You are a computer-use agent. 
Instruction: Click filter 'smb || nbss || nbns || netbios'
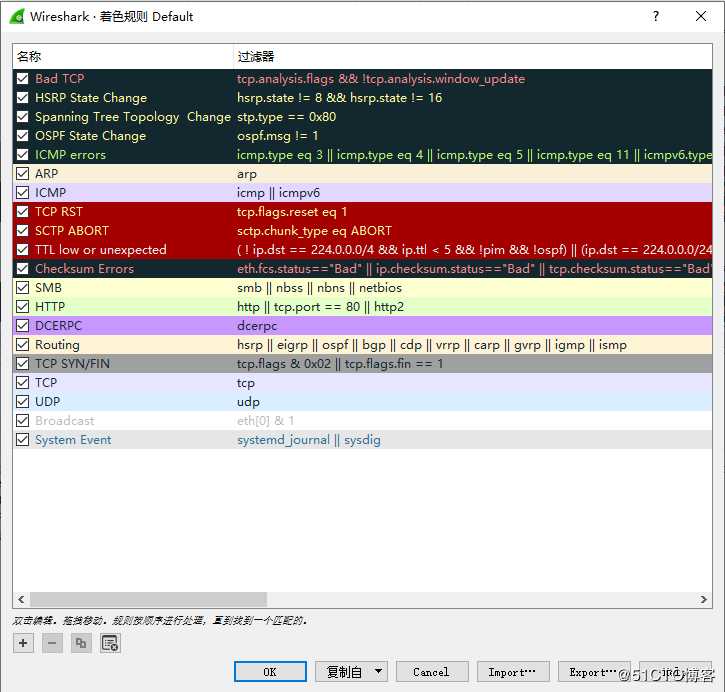(x=319, y=288)
